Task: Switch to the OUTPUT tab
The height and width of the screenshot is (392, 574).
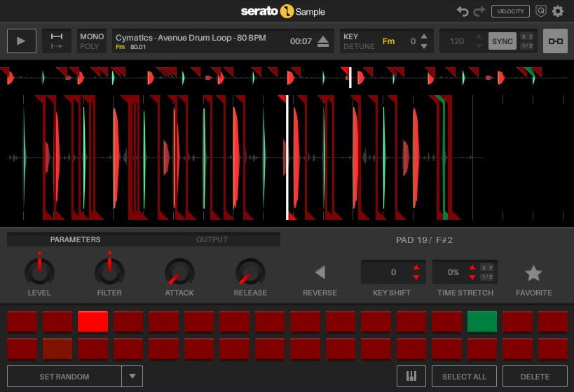Action: 212,239
